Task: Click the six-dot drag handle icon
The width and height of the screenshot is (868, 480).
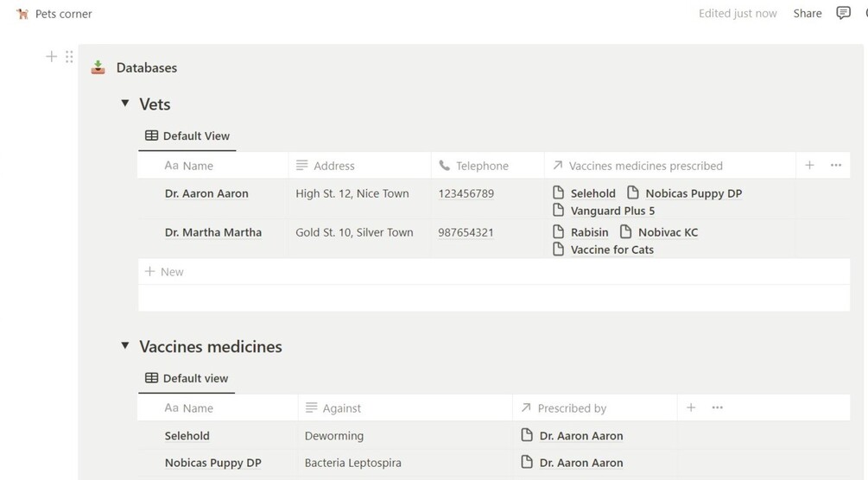Action: click(69, 57)
